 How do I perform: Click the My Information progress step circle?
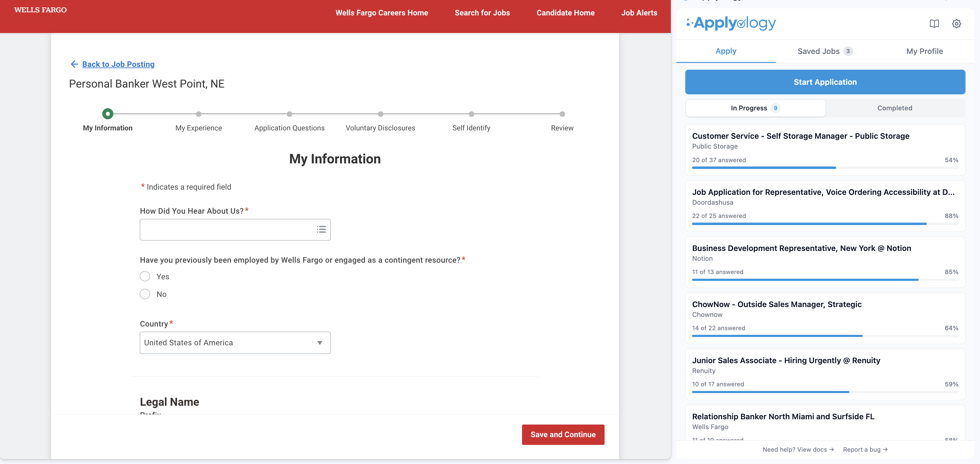coord(108,114)
